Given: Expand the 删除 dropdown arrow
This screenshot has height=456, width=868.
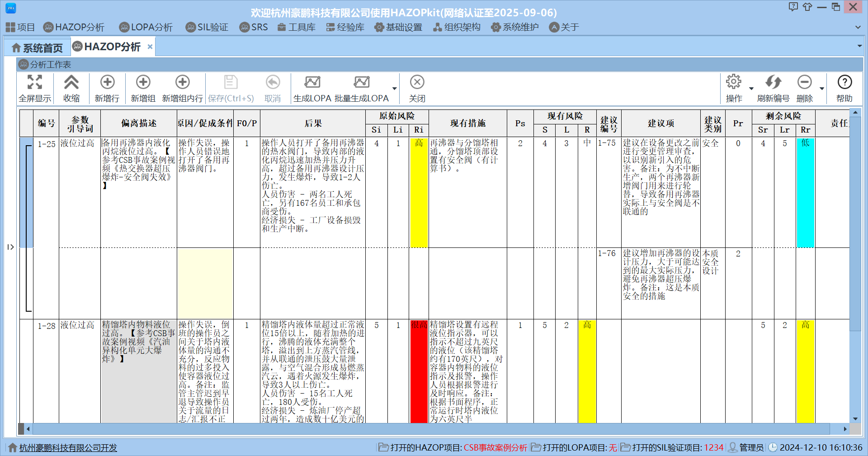Looking at the screenshot, I should click(x=822, y=89).
